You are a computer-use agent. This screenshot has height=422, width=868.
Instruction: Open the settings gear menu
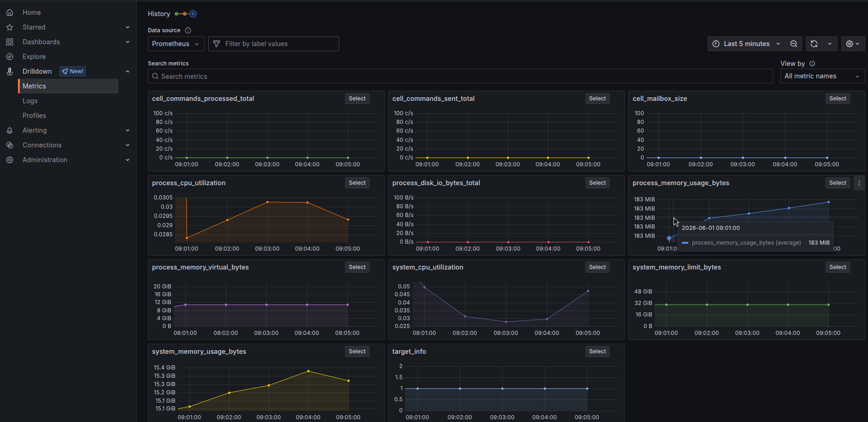click(x=853, y=44)
